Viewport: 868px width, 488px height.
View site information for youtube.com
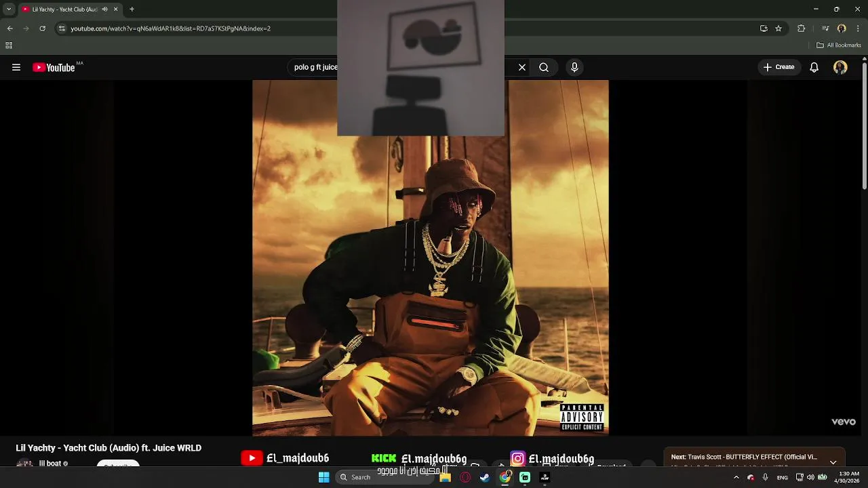point(62,28)
